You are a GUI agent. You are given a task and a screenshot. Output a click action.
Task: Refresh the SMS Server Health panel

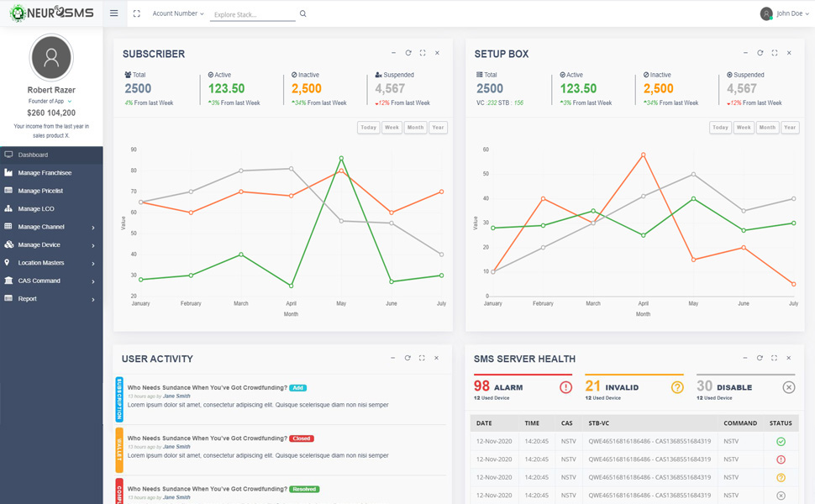[760, 358]
